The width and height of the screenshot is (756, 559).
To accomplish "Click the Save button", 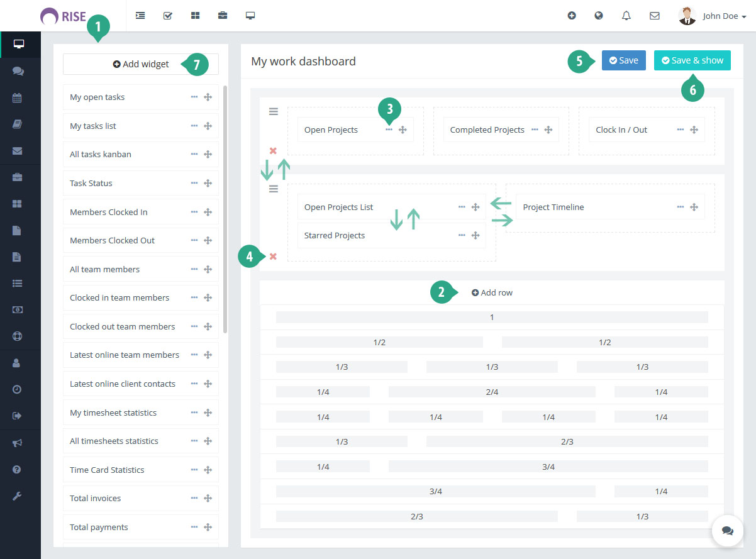I will pyautogui.click(x=623, y=60).
